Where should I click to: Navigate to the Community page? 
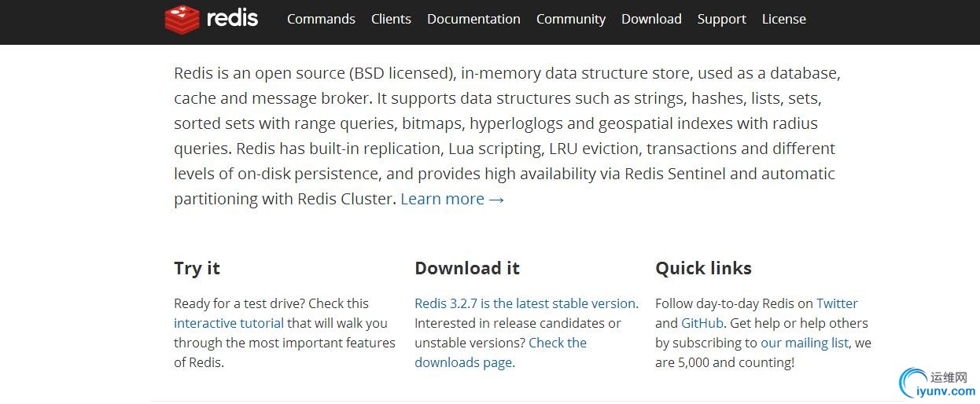point(571,19)
